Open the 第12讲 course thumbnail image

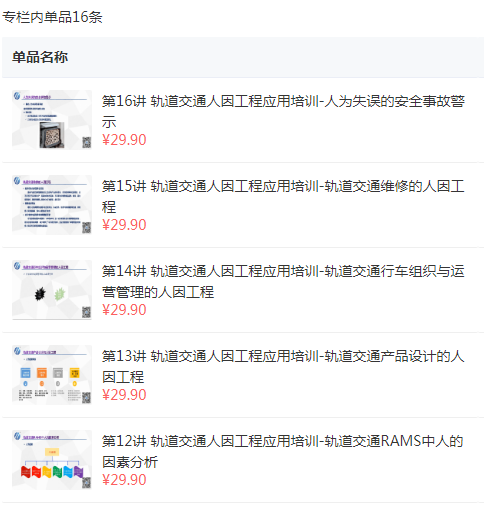pos(52,460)
